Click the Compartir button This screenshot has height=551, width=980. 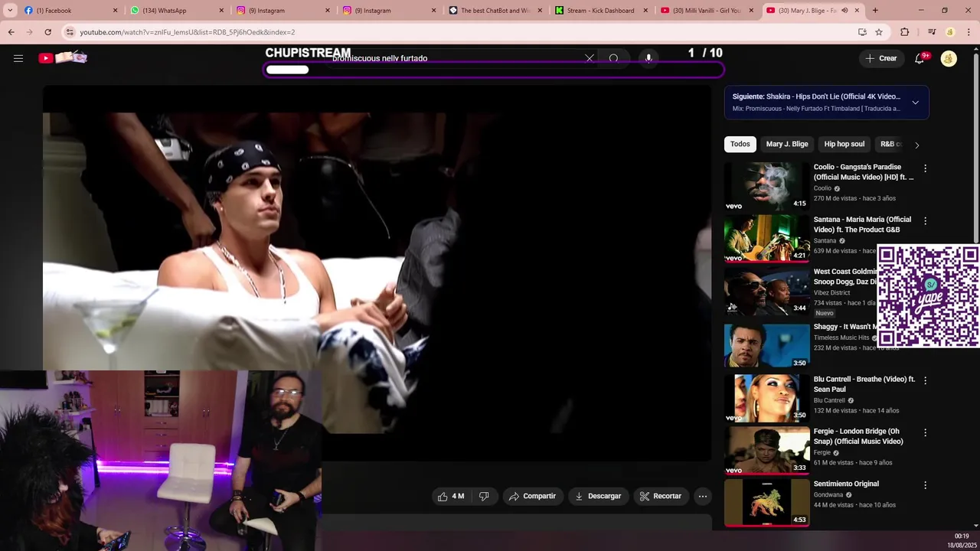pos(533,496)
